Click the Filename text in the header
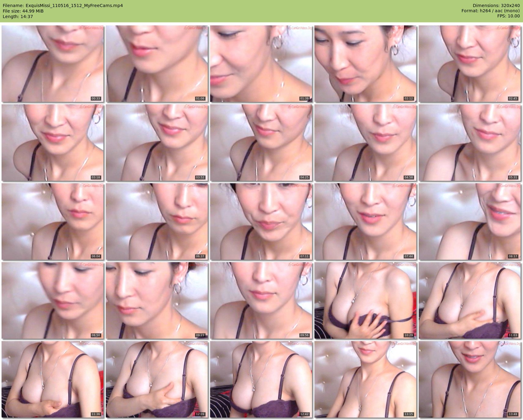 click(x=63, y=6)
